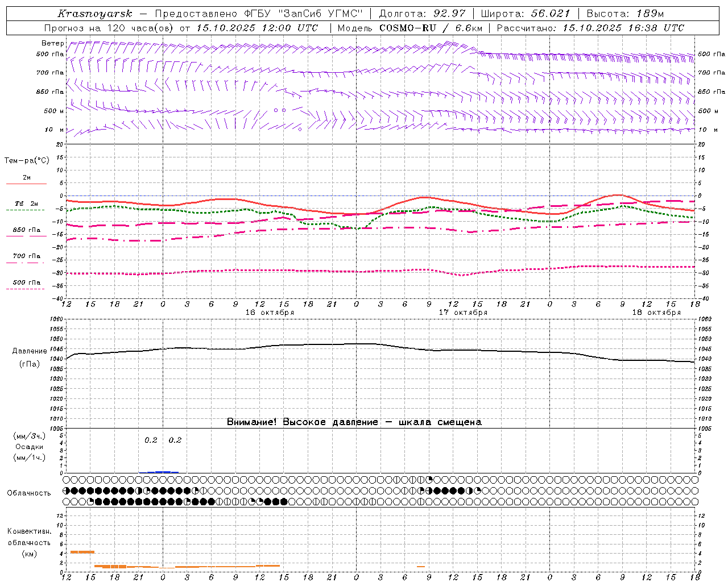
Task: Click the '(км)' convective cloud unit label
Action: tap(30, 554)
